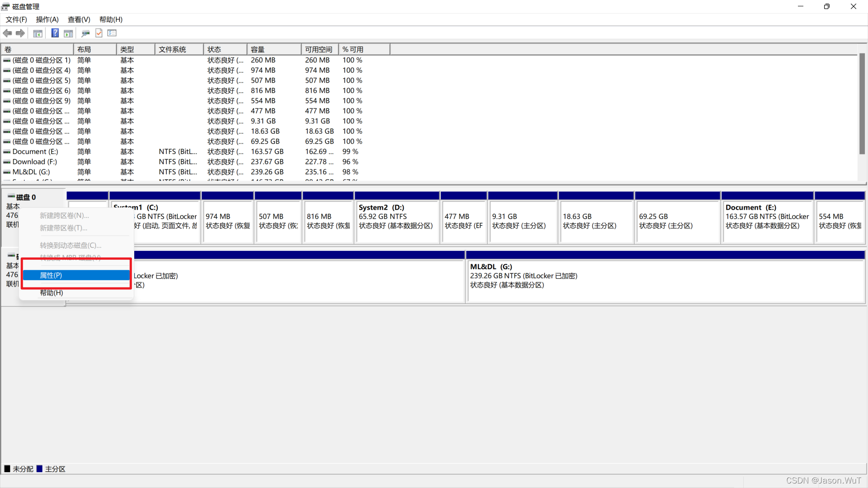
Task: Click the volume list vertical scrollbar thumb
Action: pyautogui.click(x=862, y=104)
